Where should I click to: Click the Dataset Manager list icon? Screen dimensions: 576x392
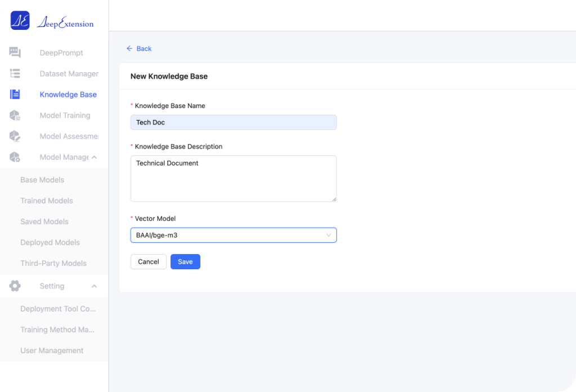15,74
